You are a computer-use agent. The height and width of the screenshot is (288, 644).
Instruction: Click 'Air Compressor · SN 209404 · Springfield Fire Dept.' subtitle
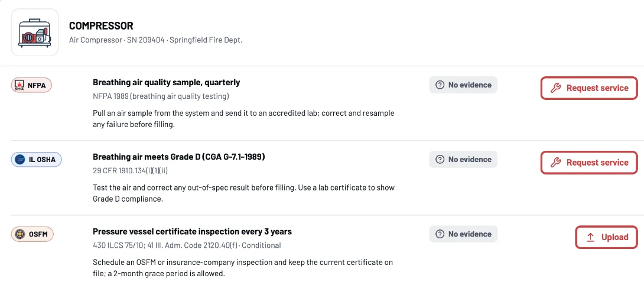[x=155, y=40]
